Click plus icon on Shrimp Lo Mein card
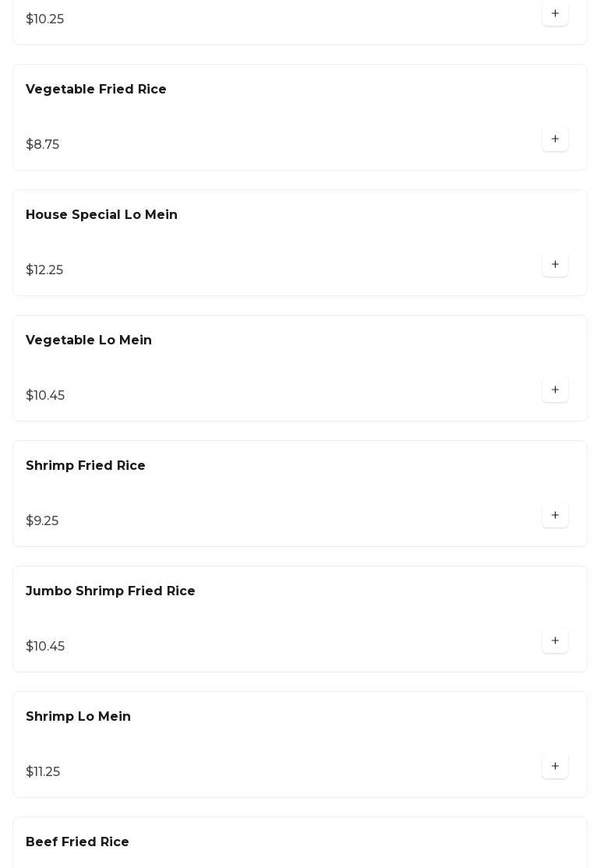 (x=555, y=767)
